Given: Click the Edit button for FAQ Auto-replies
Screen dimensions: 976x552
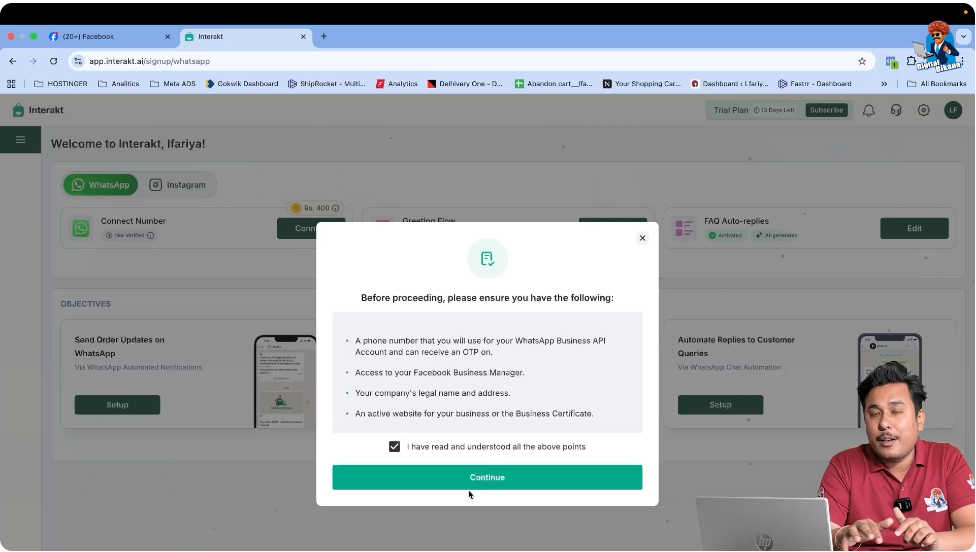Looking at the screenshot, I should coord(914,228).
